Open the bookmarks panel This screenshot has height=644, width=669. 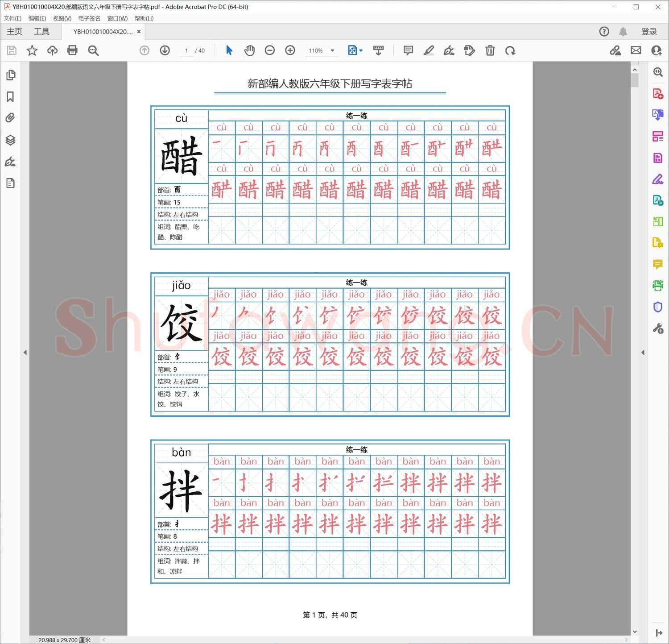10,97
